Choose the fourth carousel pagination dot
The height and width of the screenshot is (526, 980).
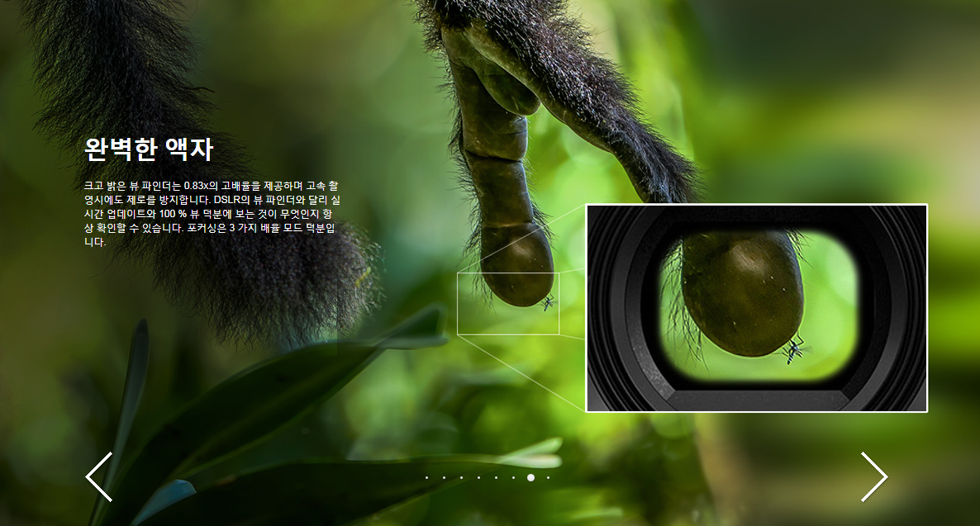pyautogui.click(x=478, y=478)
